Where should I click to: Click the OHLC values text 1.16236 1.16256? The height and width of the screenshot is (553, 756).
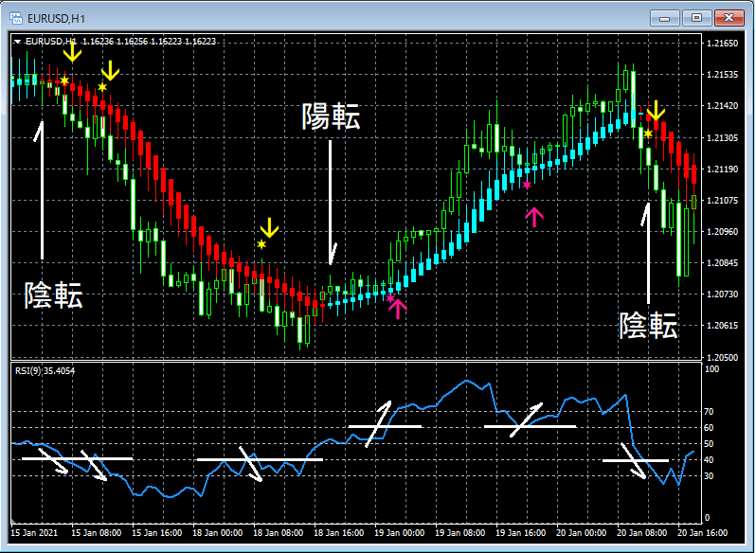(115, 42)
